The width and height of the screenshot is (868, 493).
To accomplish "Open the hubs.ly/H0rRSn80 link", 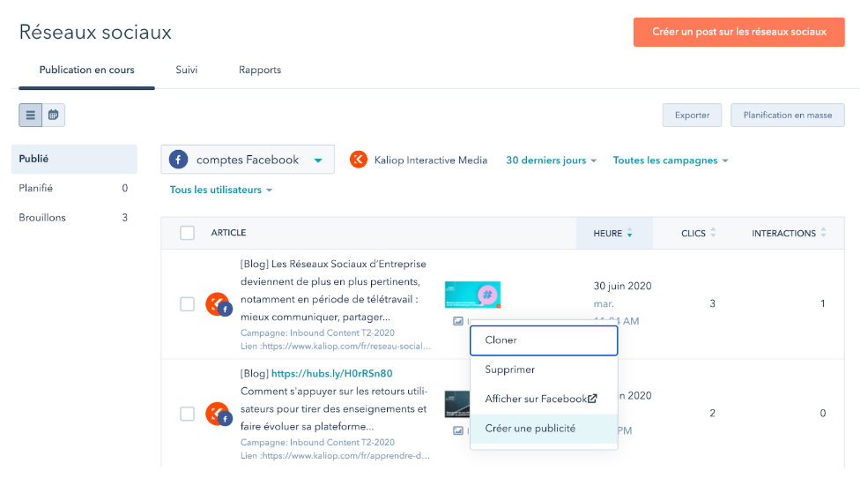I will (x=331, y=373).
